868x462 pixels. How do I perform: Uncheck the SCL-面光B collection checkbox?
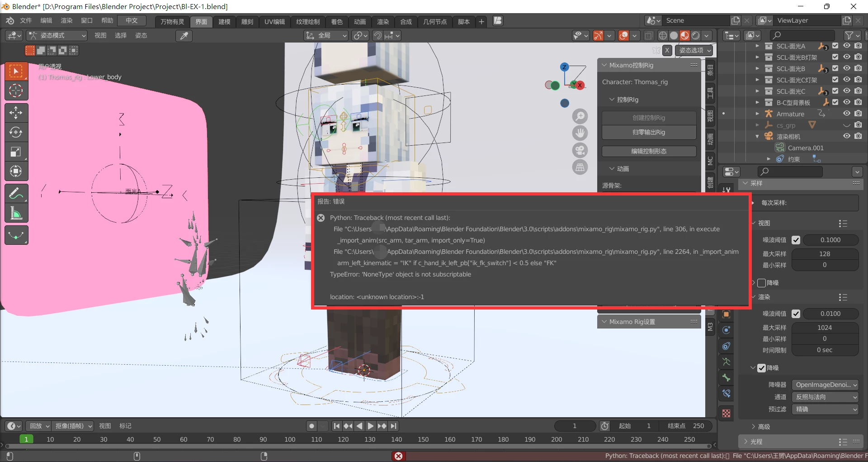click(835, 68)
